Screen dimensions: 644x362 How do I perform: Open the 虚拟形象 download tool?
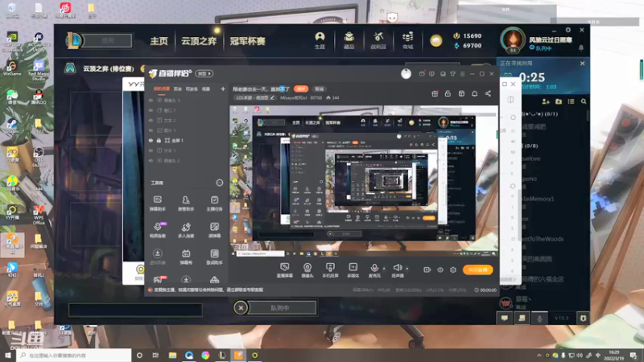pos(157,257)
